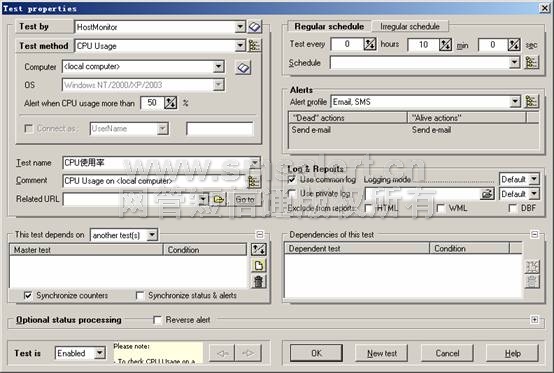The width and height of the screenshot is (554, 373).
Task: Click the next test arrow button
Action: (248, 353)
